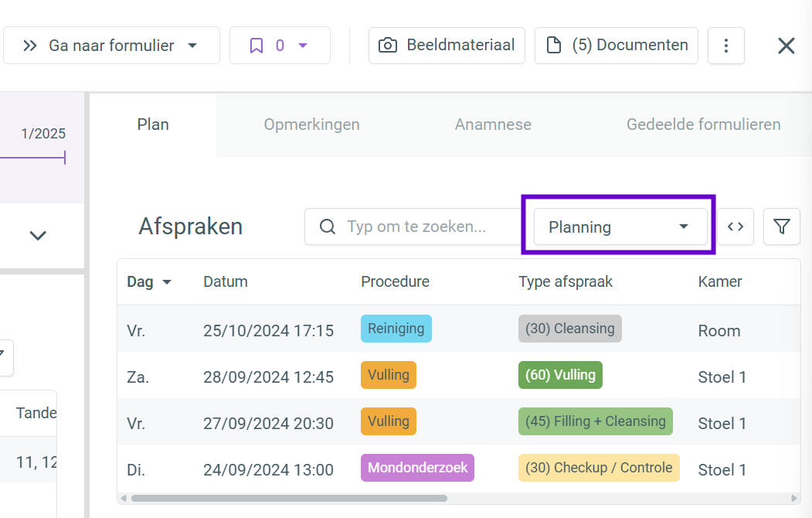This screenshot has width=812, height=518.
Task: Click the magnifier icon in the search box
Action: pyautogui.click(x=328, y=227)
